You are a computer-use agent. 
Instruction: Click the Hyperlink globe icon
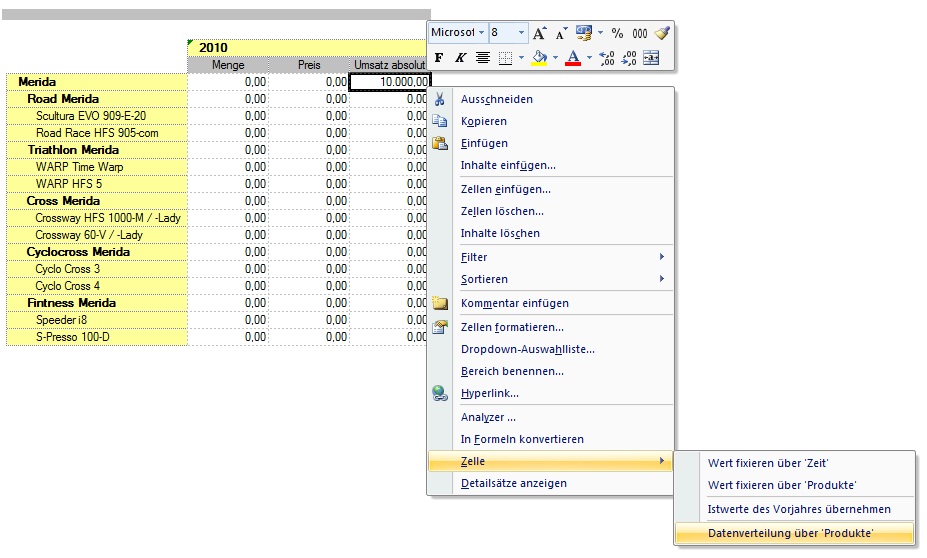[439, 393]
